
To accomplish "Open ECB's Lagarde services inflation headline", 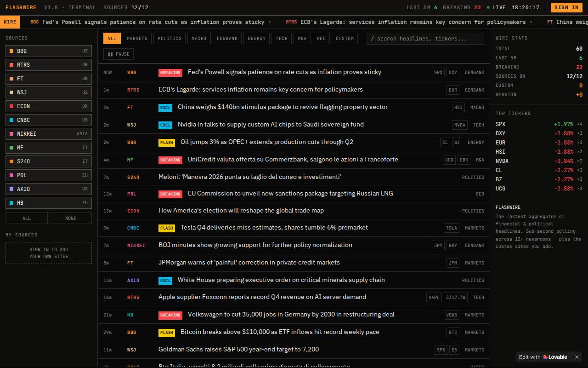I will coord(260,89).
